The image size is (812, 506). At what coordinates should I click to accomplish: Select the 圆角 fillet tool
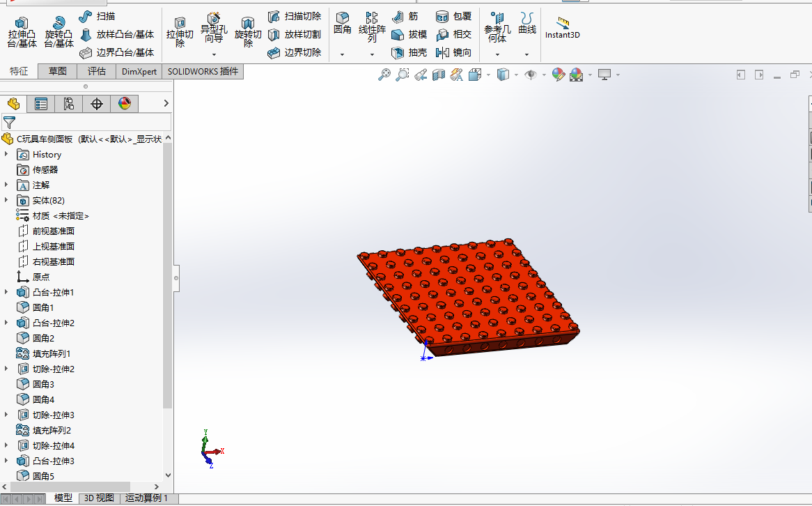[343, 23]
